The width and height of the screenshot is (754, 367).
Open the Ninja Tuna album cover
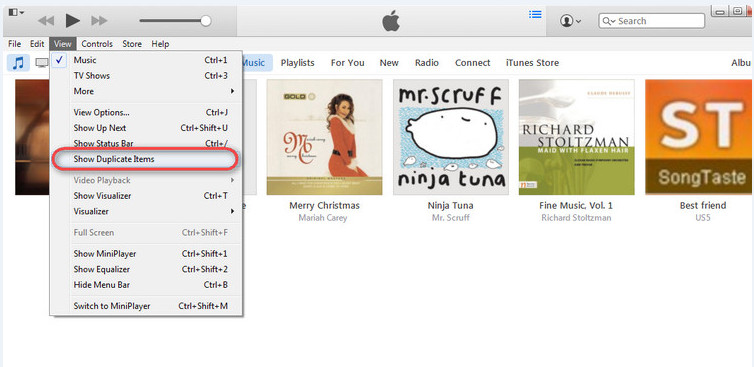[x=451, y=137]
